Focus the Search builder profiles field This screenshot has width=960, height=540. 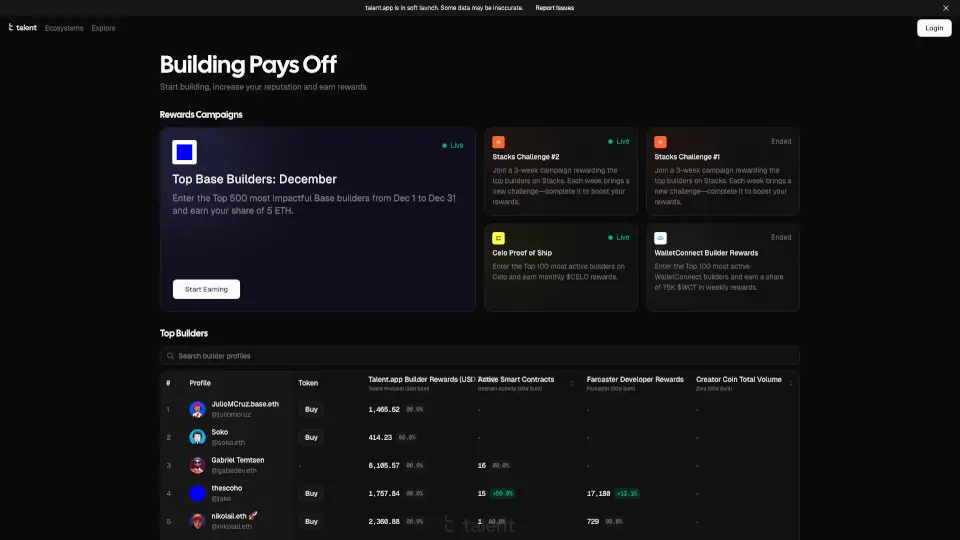click(480, 356)
